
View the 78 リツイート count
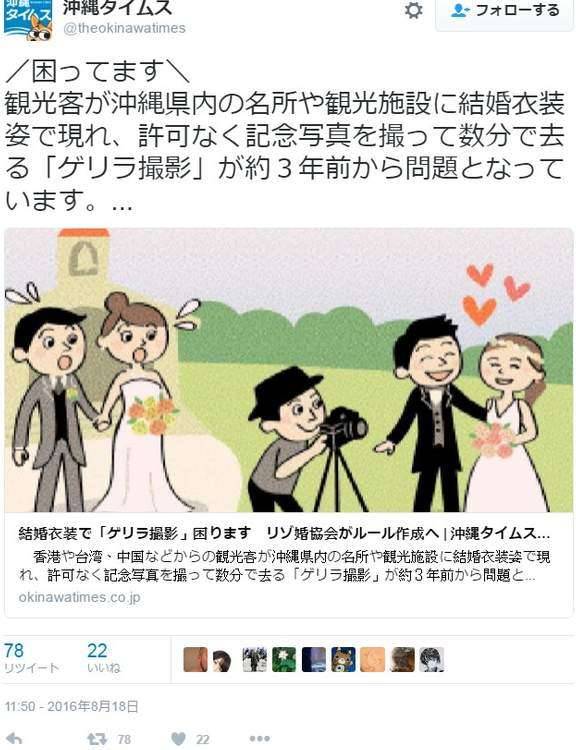31,659
